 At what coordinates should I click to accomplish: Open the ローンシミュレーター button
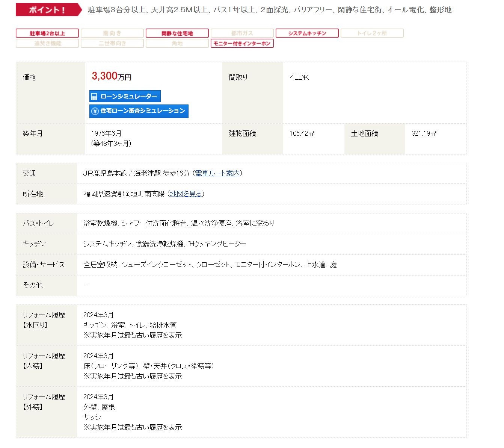click(125, 96)
